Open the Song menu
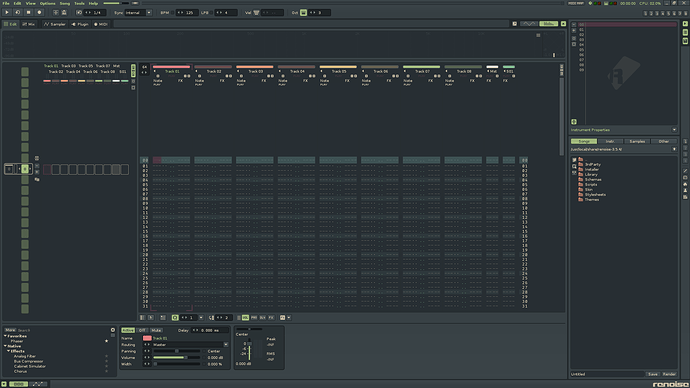Viewport: 690px width, 388px height. 65,3
